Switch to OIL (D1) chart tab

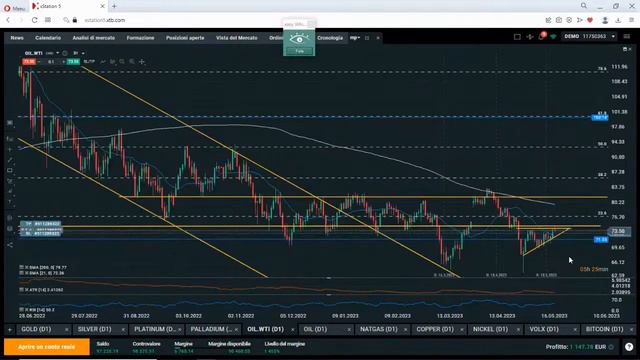tap(315, 329)
